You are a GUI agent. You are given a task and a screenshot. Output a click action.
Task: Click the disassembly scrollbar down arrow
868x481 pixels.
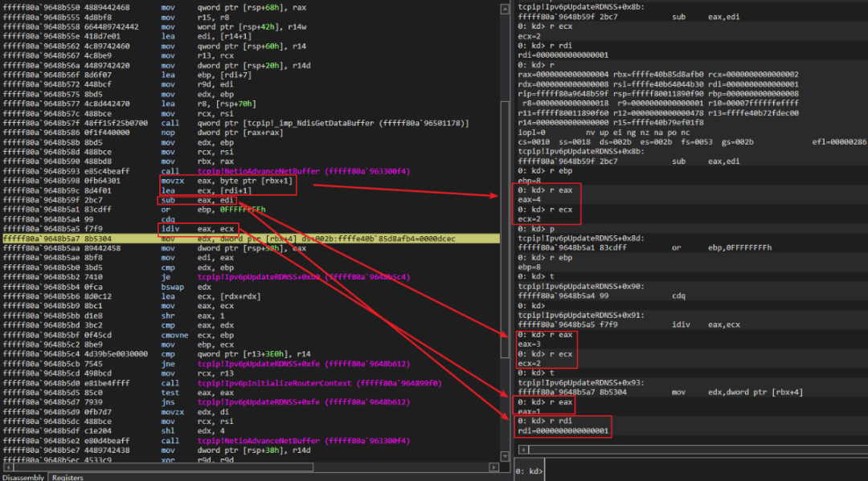point(505,456)
